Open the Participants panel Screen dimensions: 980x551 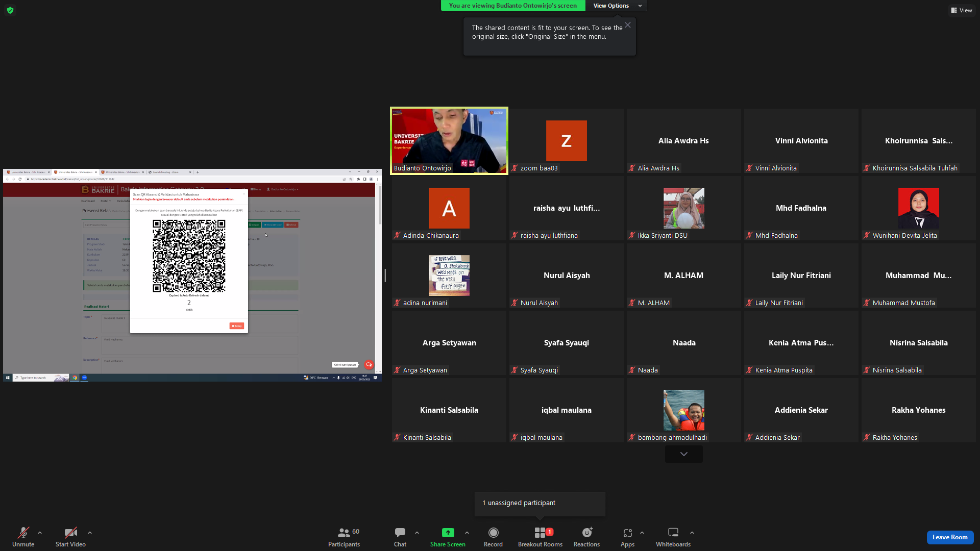(x=344, y=537)
